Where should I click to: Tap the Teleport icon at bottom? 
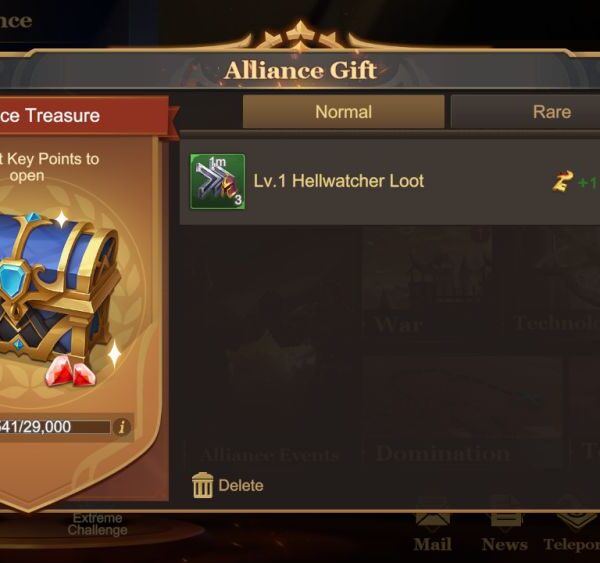click(572, 530)
